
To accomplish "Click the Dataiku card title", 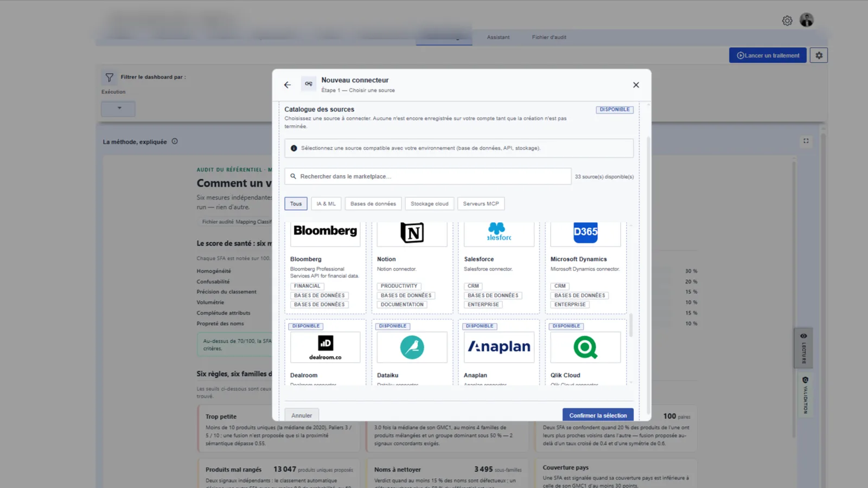I will 388,375.
